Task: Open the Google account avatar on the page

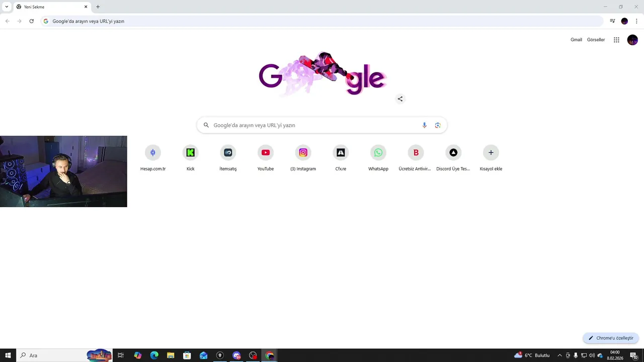Action: pyautogui.click(x=632, y=40)
